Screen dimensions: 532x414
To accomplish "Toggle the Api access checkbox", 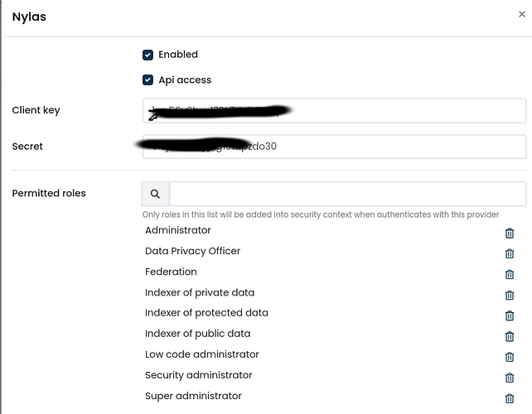I will tap(148, 80).
